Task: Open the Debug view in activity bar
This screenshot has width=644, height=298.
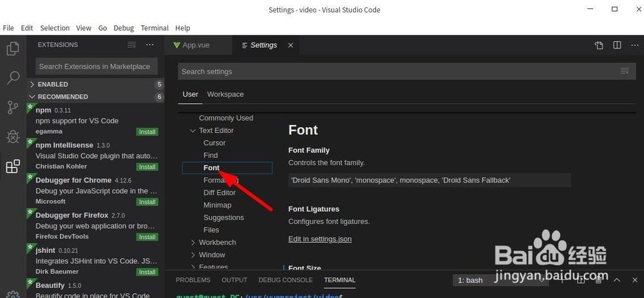Action: (13, 137)
